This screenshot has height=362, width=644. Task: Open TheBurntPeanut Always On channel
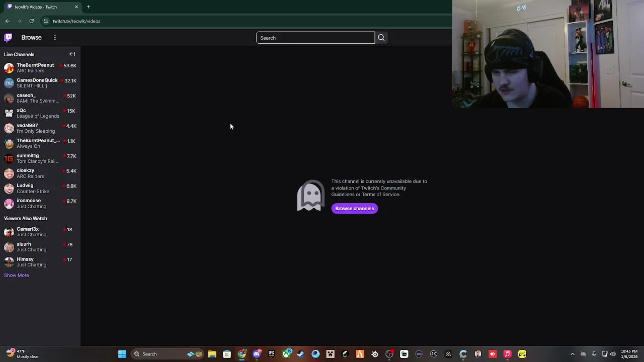40,143
